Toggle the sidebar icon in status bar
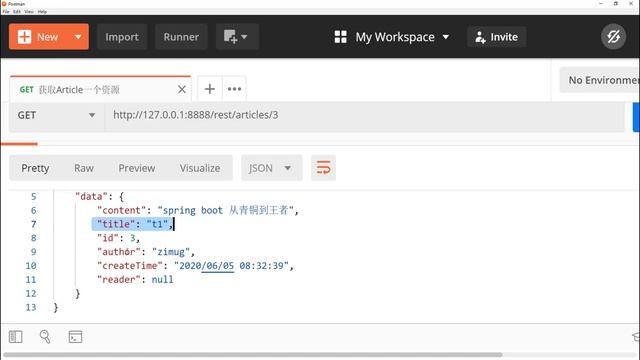This screenshot has height=360, width=640. pos(16,337)
